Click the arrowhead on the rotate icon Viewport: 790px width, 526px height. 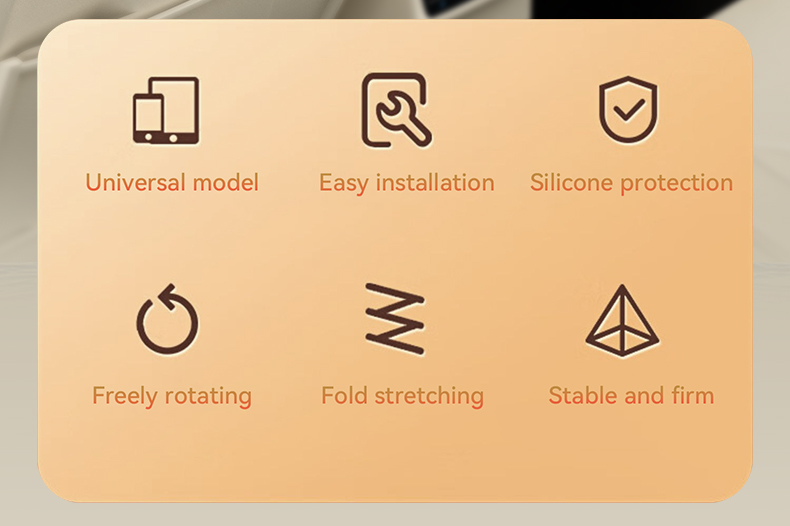(167, 296)
